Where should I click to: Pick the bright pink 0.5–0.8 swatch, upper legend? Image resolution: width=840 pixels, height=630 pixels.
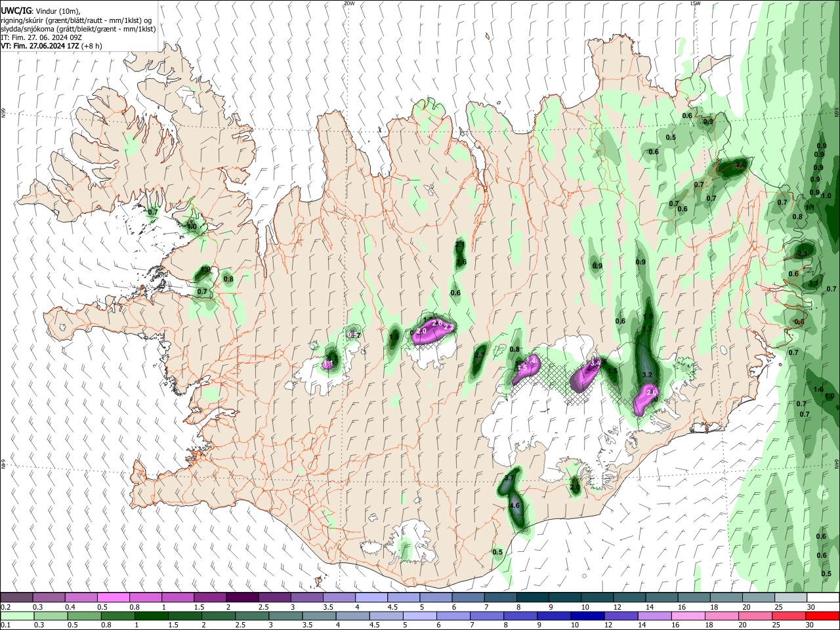113,597
